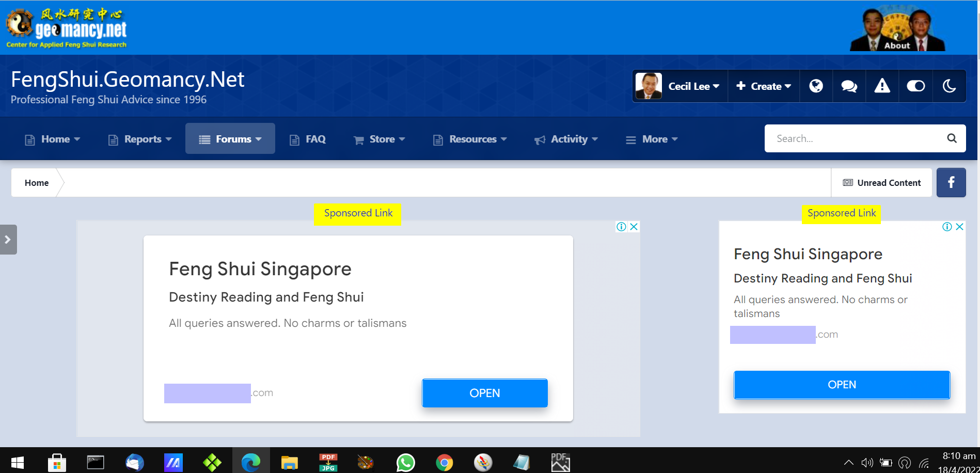
Task: Click the Facebook icon button
Action: 951,182
